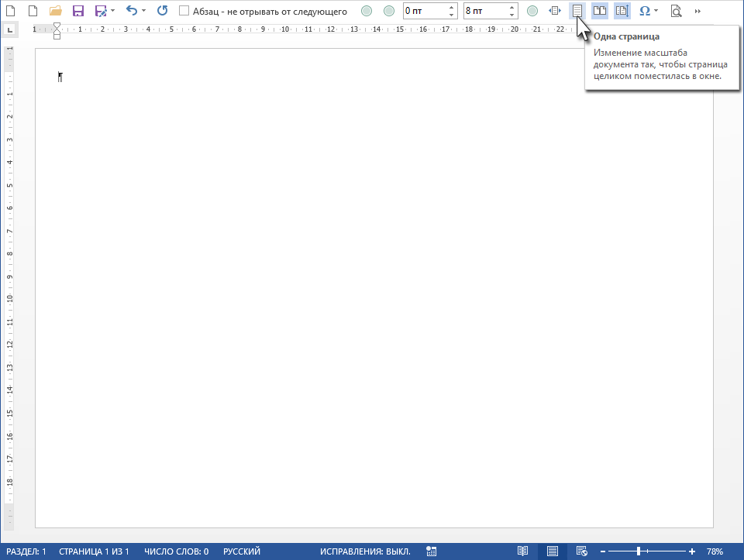This screenshot has width=744, height=560.
Task: Change the language via 'РУССКИЙ' in the status bar
Action: coord(242,551)
